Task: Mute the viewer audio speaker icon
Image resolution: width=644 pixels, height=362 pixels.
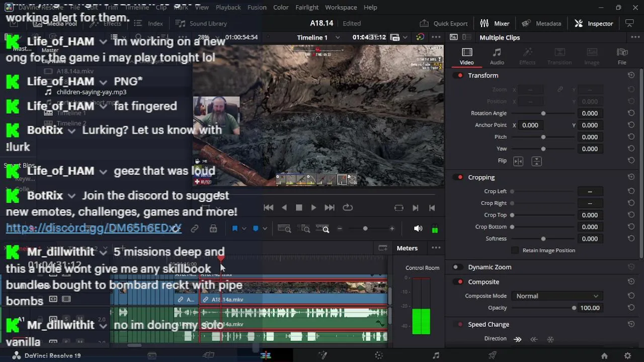Action: 418,229
